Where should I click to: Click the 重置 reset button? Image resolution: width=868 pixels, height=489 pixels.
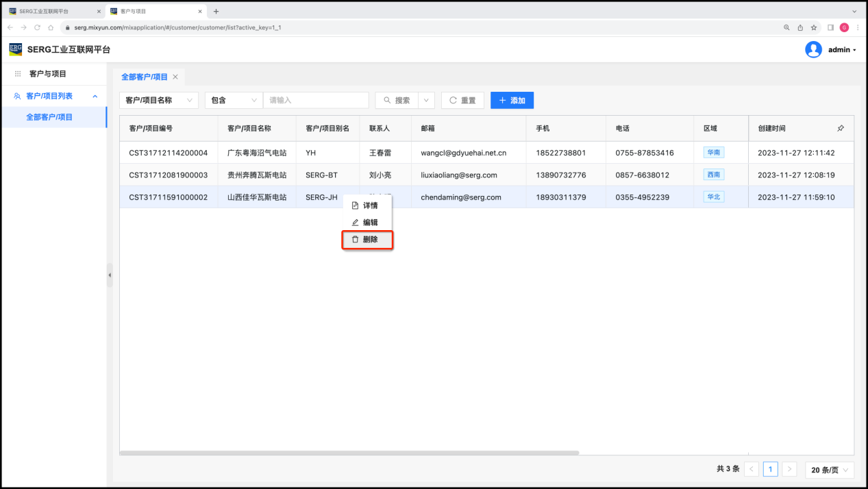(462, 100)
